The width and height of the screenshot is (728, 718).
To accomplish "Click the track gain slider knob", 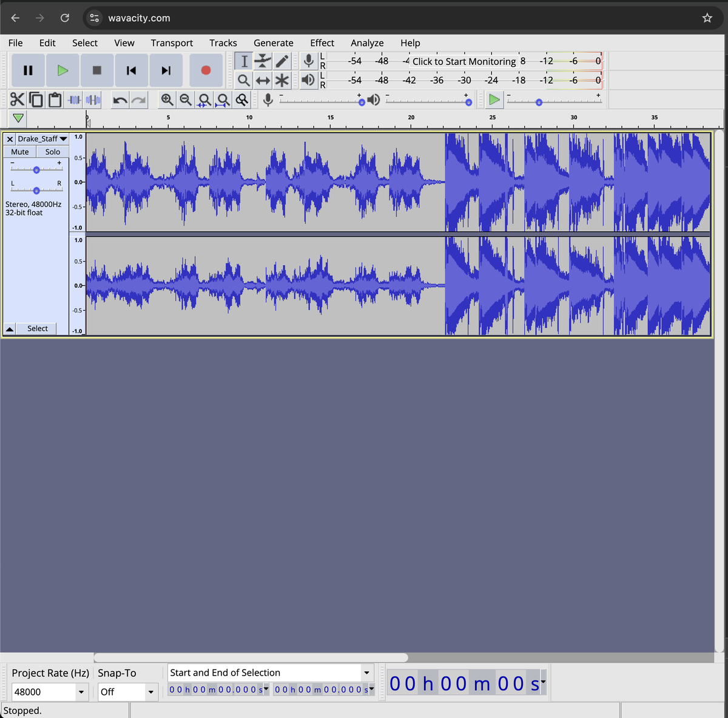I will point(36,170).
